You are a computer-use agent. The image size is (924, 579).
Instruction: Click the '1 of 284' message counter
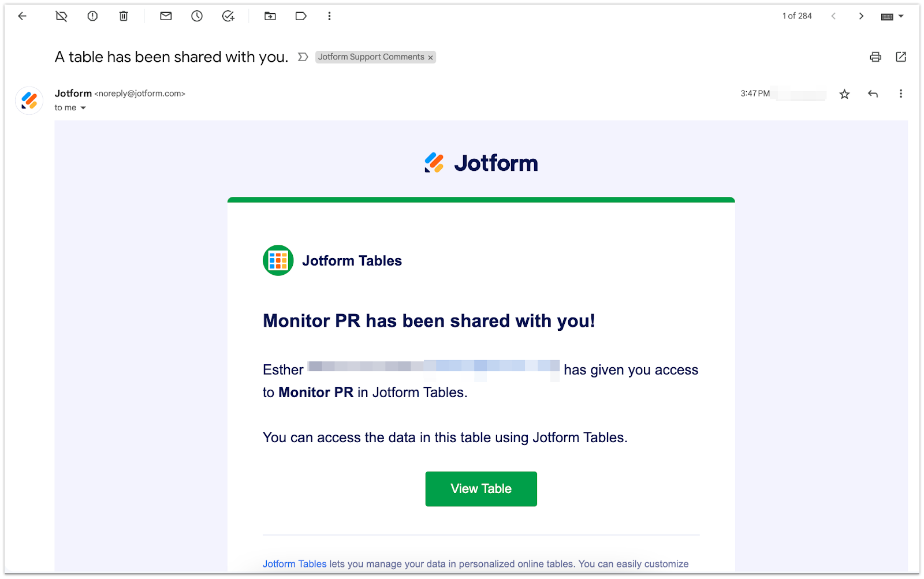797,16
